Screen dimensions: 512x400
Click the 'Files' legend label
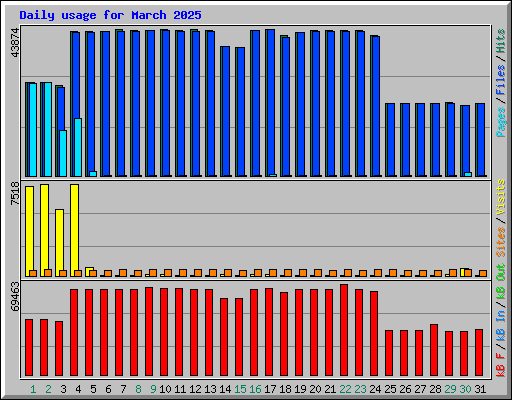tap(500, 80)
